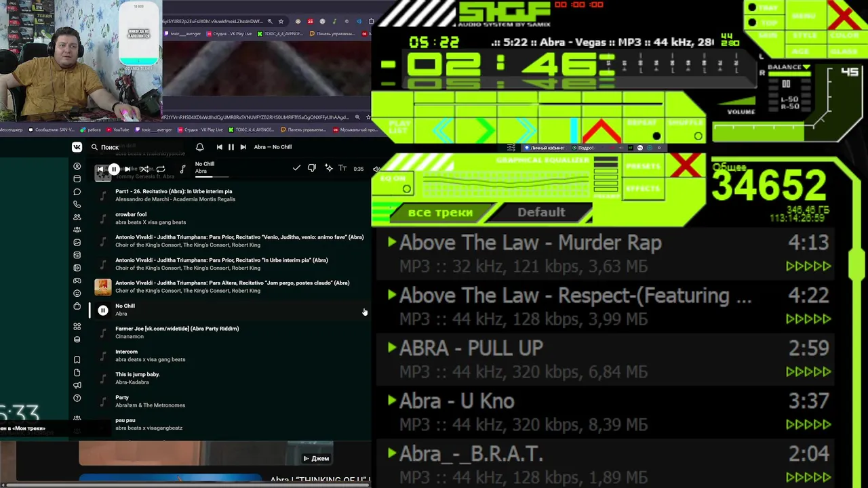Show lyrics with the Tt text icon
This screenshot has height=488, width=868.
pyautogui.click(x=342, y=168)
